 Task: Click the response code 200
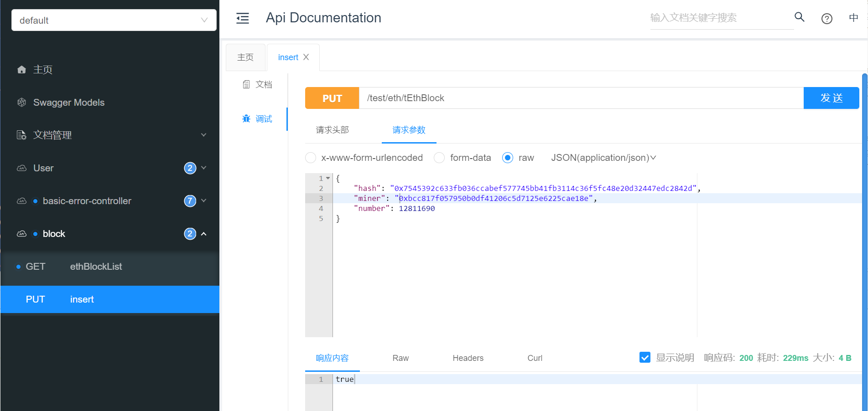click(746, 358)
